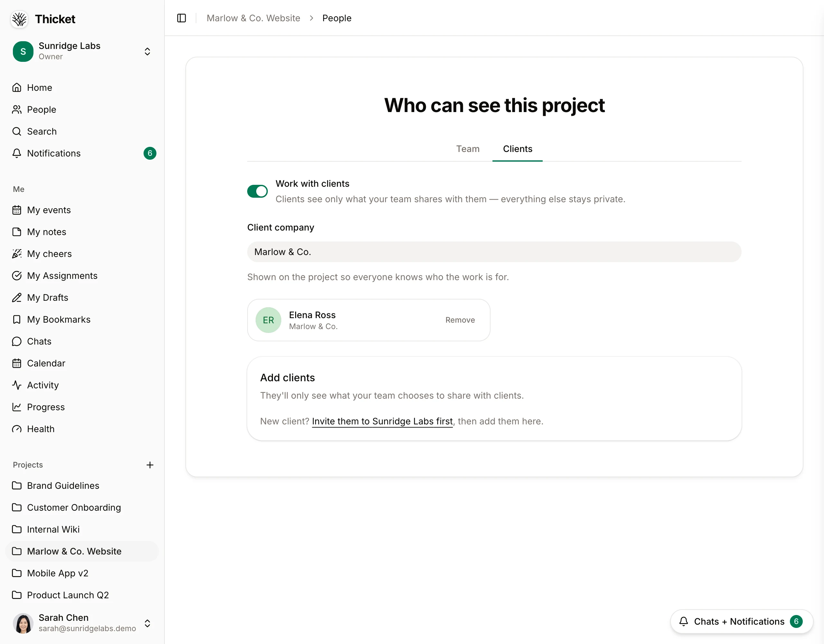Image resolution: width=824 pixels, height=644 pixels.
Task: Click the My Bookmarks bookmark icon
Action: click(x=17, y=319)
